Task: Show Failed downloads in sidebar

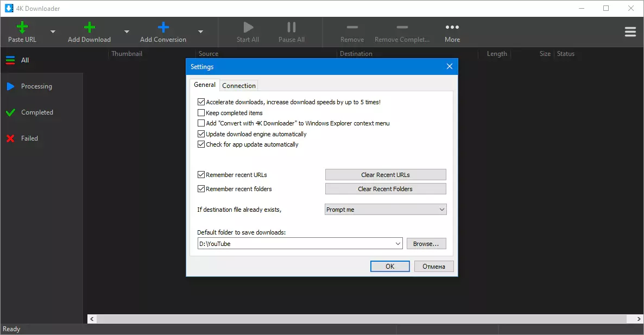Action: coord(29,138)
